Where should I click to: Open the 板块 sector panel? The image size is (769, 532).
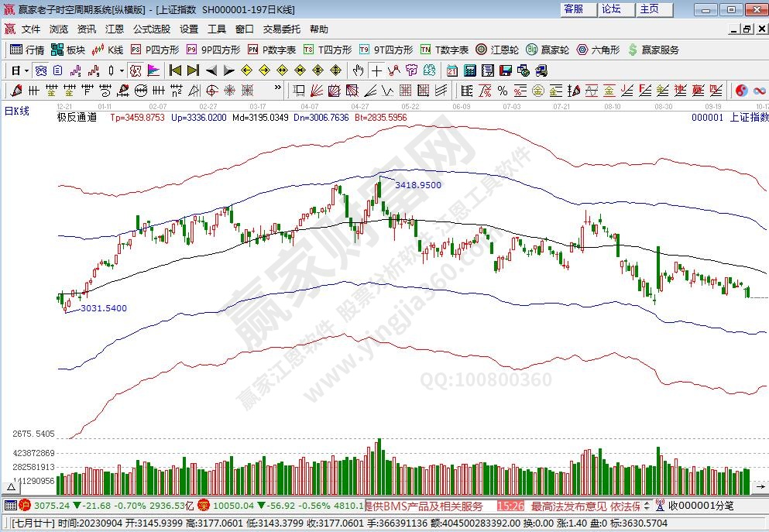click(x=68, y=50)
